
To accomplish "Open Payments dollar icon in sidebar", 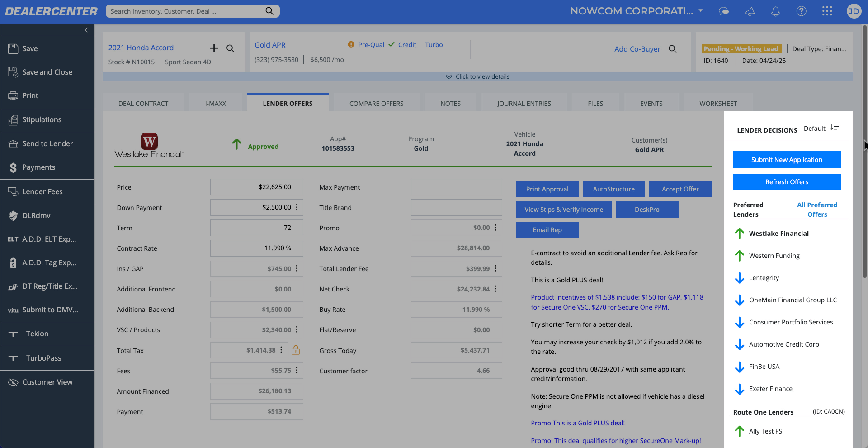I will click(x=13, y=167).
